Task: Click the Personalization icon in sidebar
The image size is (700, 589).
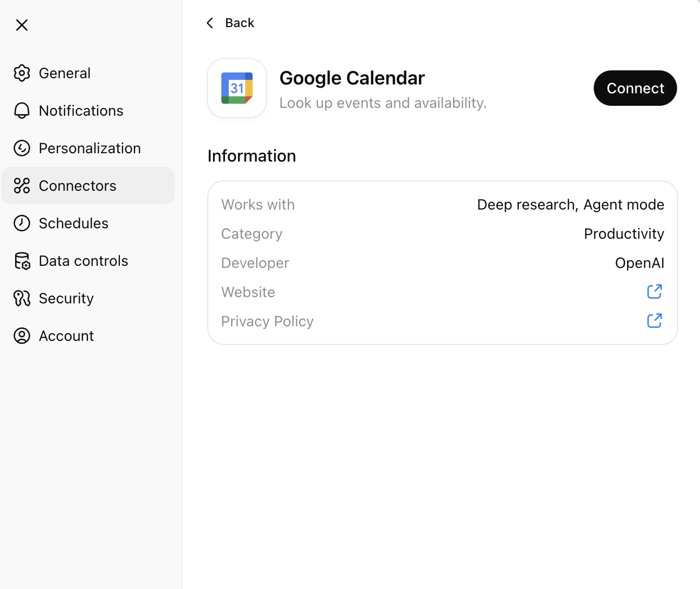Action: (x=22, y=148)
